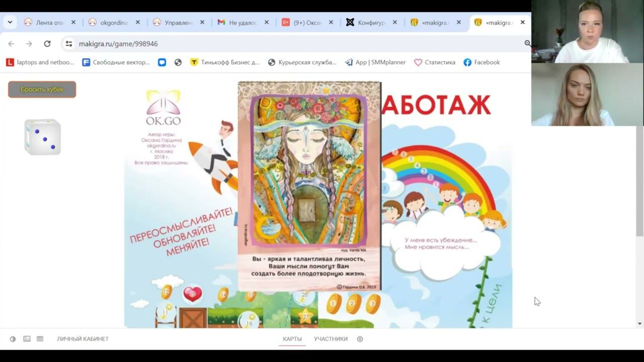This screenshot has width=644, height=362.
Task: Click the wooden crate on the board
Action: [193, 318]
